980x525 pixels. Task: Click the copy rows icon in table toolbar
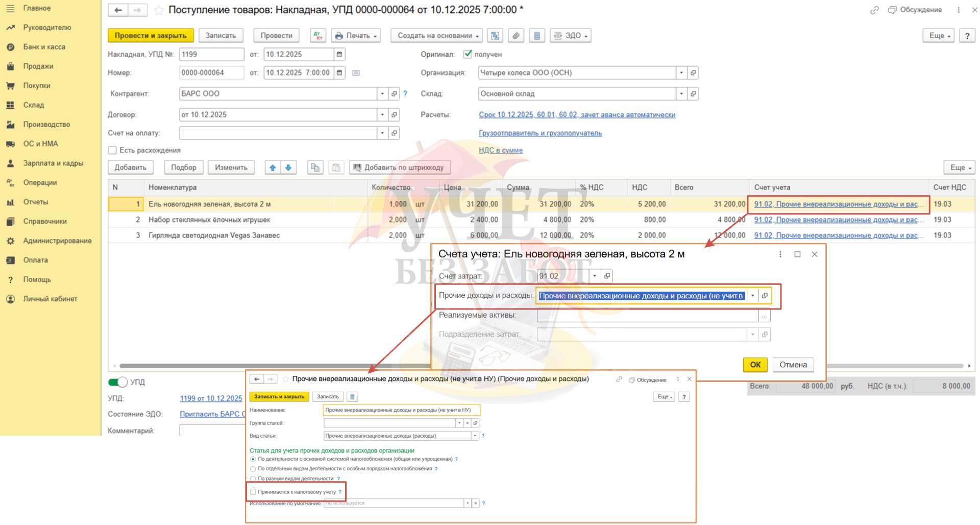tap(315, 168)
